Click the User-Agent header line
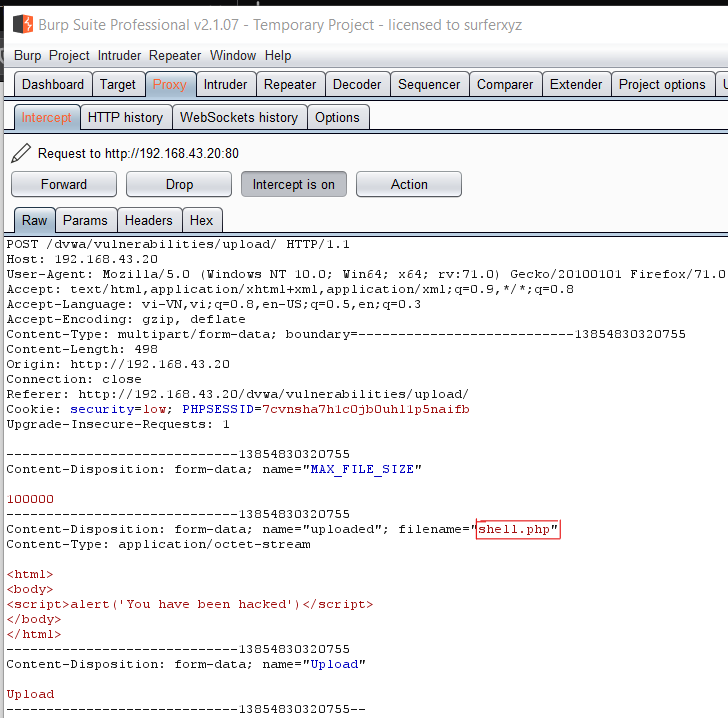The width and height of the screenshot is (728, 718). click(x=366, y=274)
